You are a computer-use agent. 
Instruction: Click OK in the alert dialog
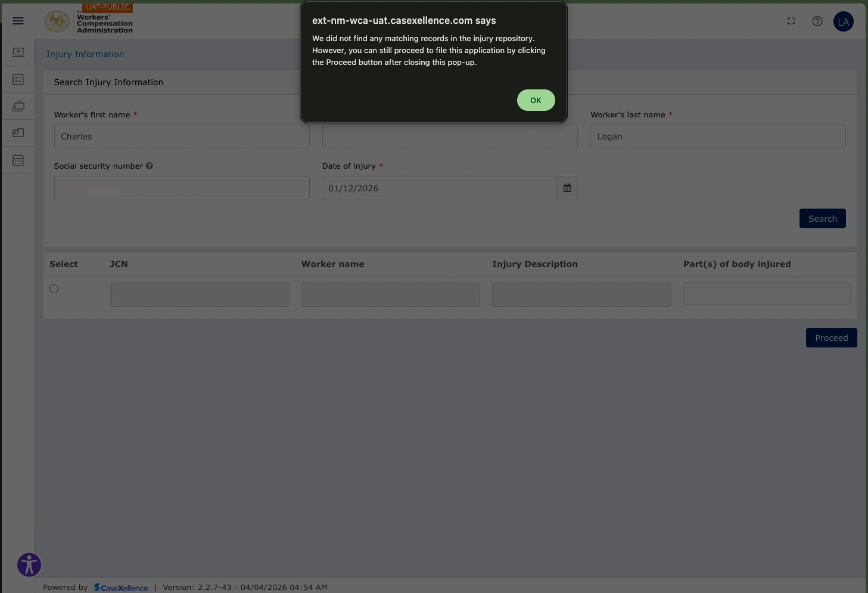[x=536, y=100]
